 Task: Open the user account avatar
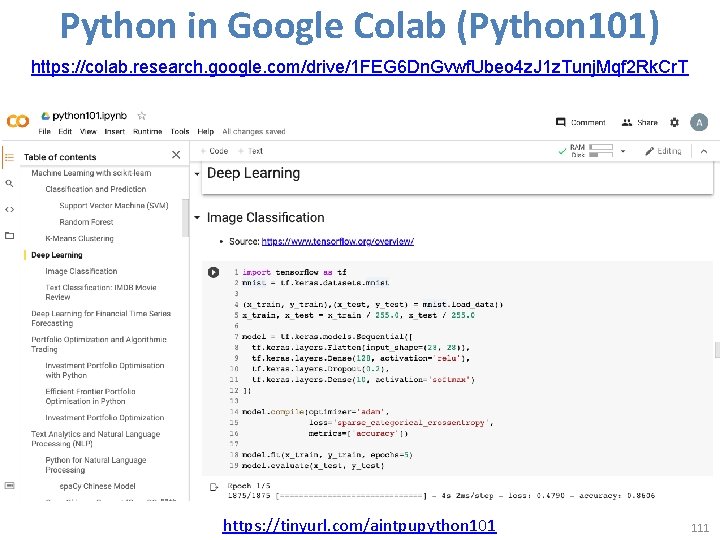(x=699, y=122)
